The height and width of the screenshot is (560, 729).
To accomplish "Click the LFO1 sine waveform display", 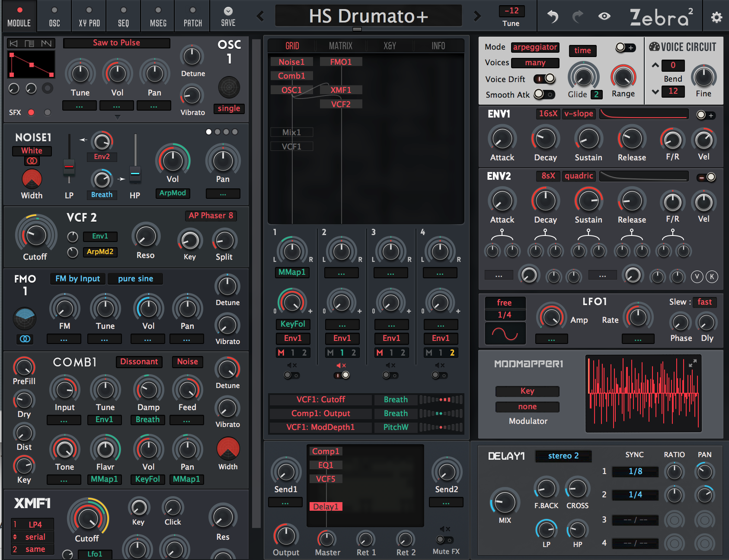I will point(505,334).
